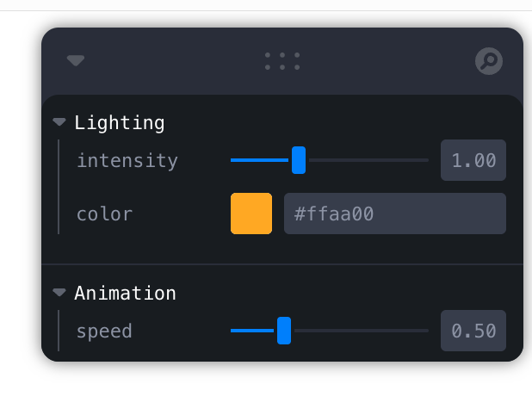The image size is (532, 415).
Task: Click the speed slider handle
Action: (284, 331)
